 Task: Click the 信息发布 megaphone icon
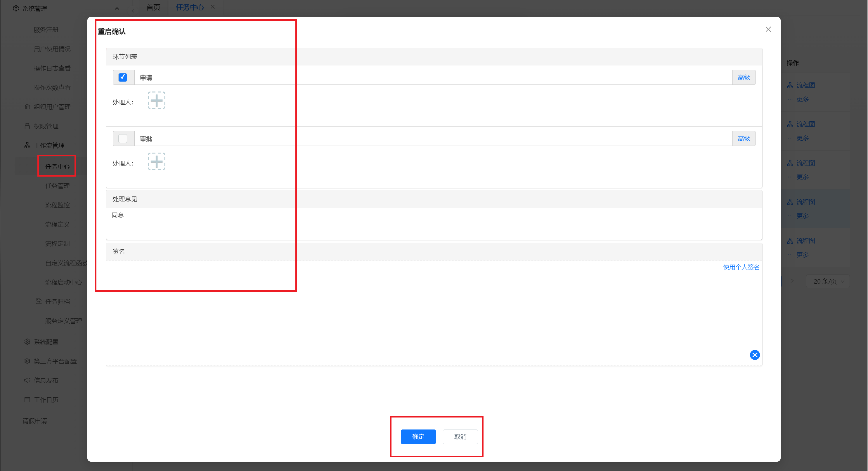pyautogui.click(x=27, y=380)
